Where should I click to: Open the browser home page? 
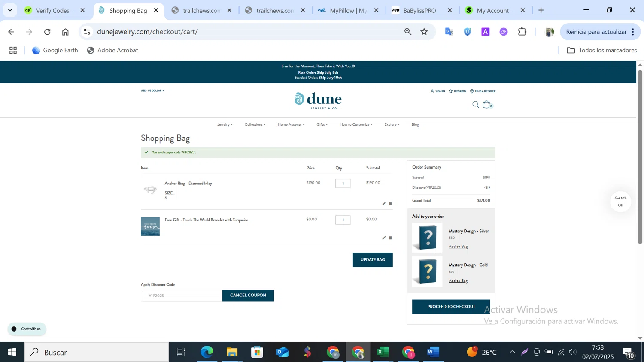tap(65, 32)
